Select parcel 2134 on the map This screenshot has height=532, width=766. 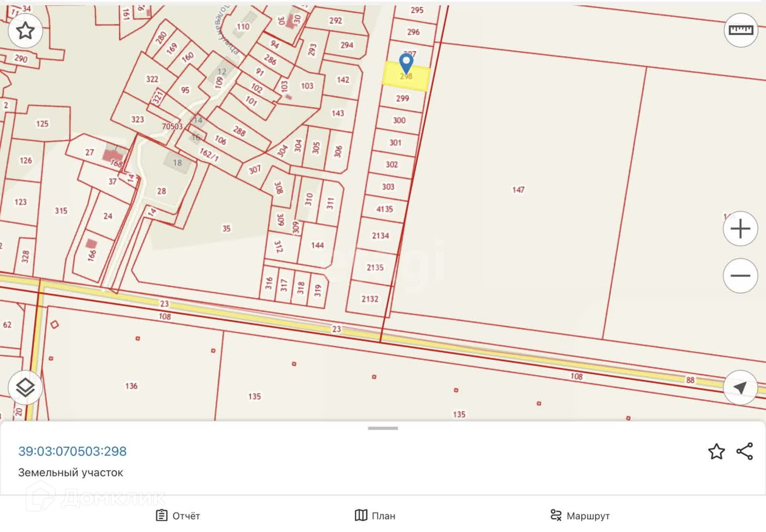tap(380, 236)
